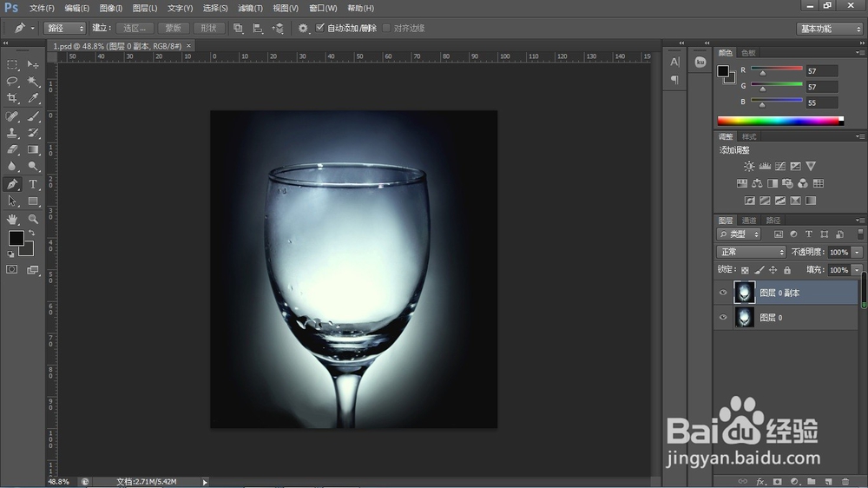Select the Magic Wand tool

pyautogui.click(x=33, y=82)
